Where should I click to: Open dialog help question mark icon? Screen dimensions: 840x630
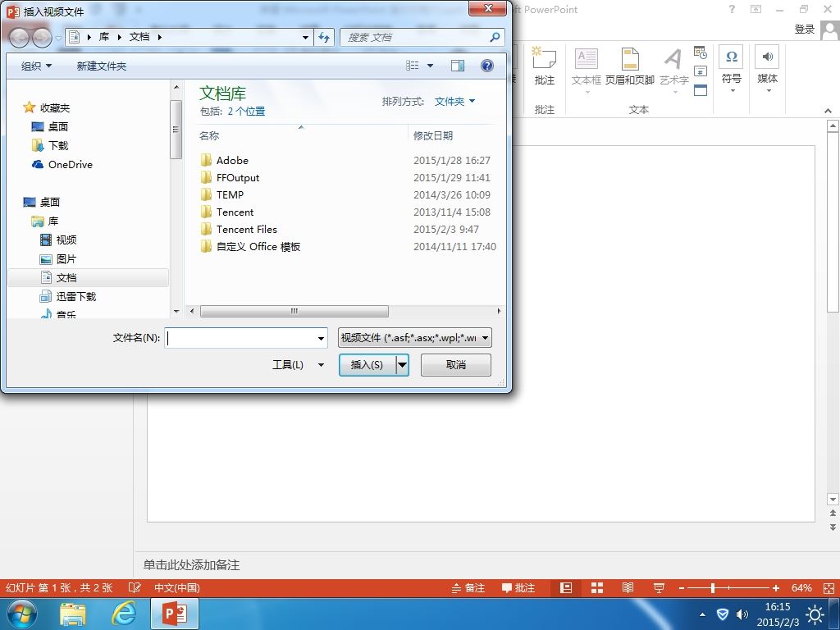pyautogui.click(x=486, y=66)
